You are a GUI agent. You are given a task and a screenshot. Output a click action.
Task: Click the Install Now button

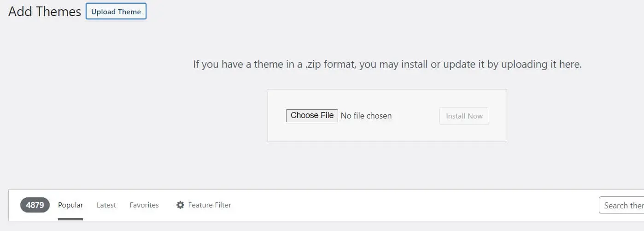(464, 116)
